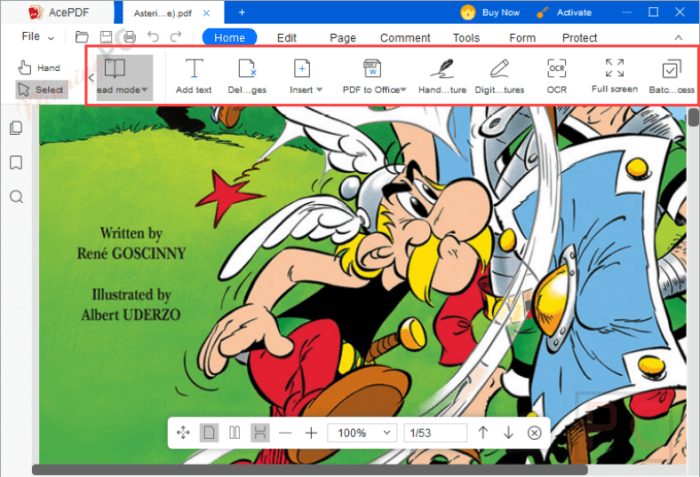Open the Comment tab
The image size is (700, 477).
[405, 38]
